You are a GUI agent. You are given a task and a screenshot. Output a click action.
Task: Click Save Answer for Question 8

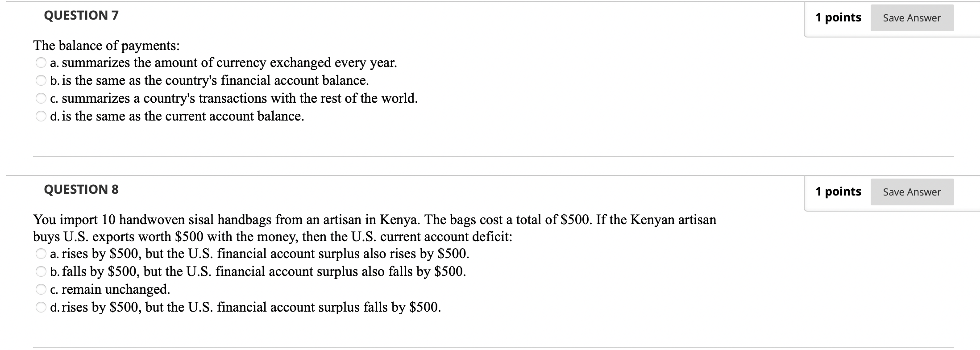pos(912,192)
